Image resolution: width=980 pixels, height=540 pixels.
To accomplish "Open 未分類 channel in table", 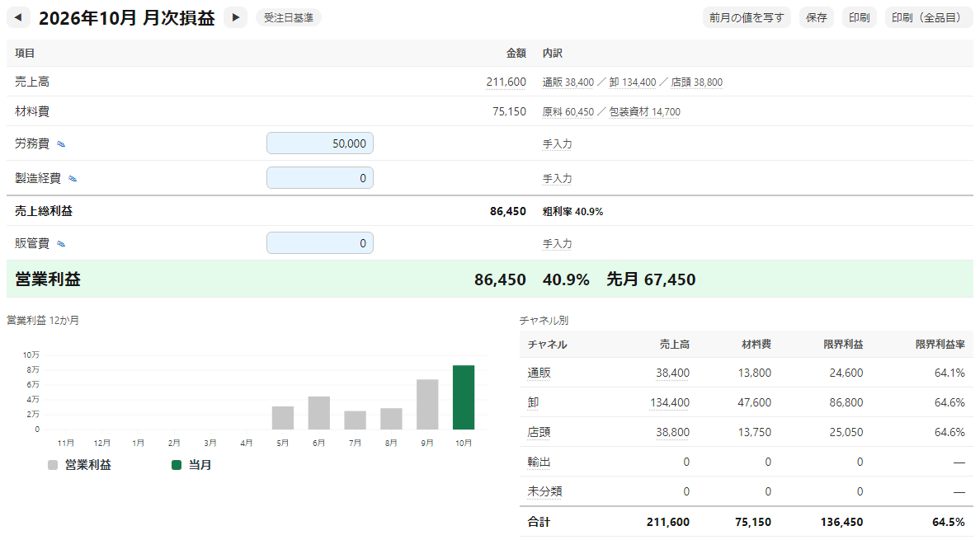I will tap(544, 492).
